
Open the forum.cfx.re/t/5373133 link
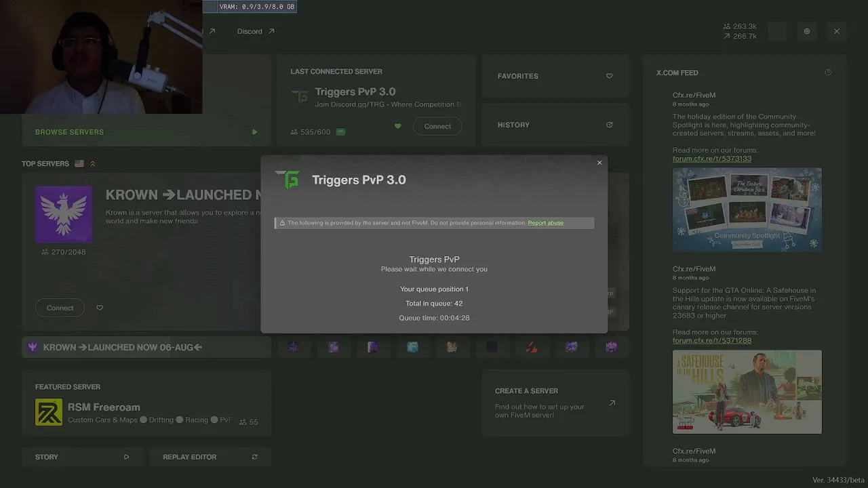(x=712, y=159)
